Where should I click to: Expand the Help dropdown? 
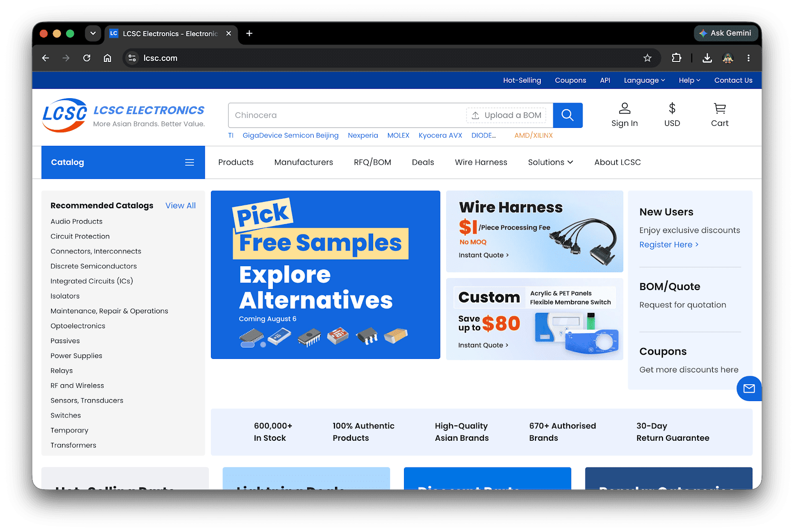point(689,80)
